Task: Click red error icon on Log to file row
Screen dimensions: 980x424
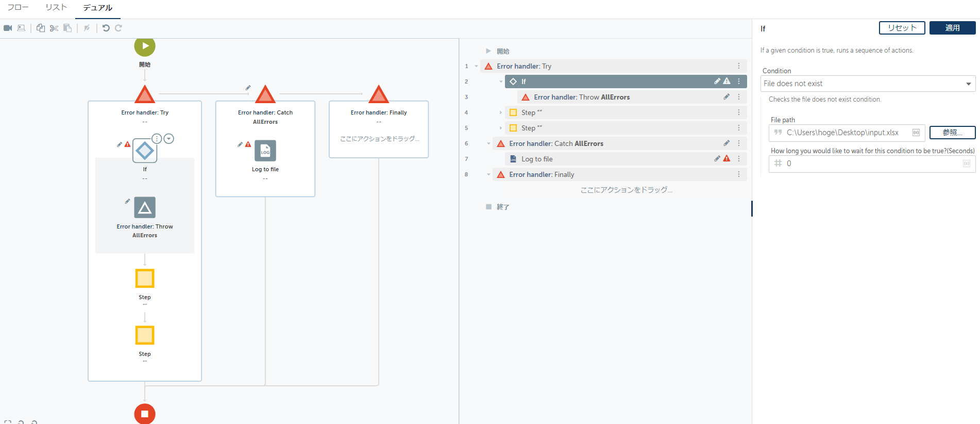Action: (726, 158)
